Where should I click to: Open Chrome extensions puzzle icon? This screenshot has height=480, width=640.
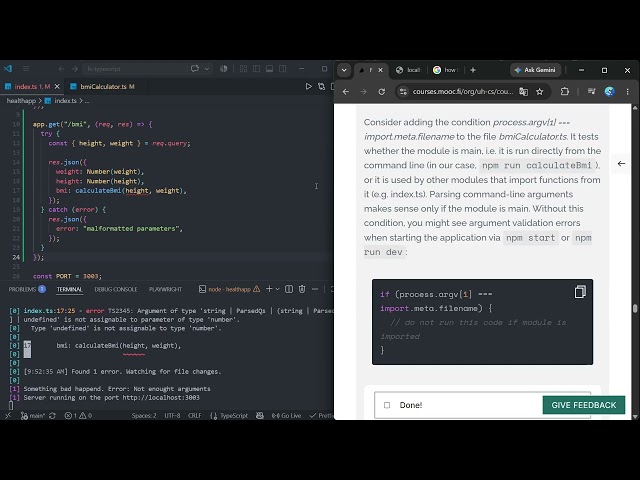(x=565, y=92)
